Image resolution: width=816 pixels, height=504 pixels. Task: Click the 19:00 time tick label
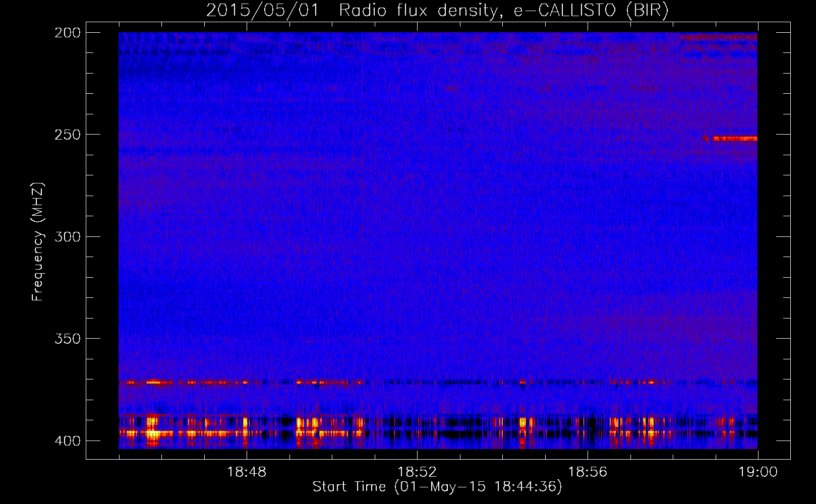[758, 472]
